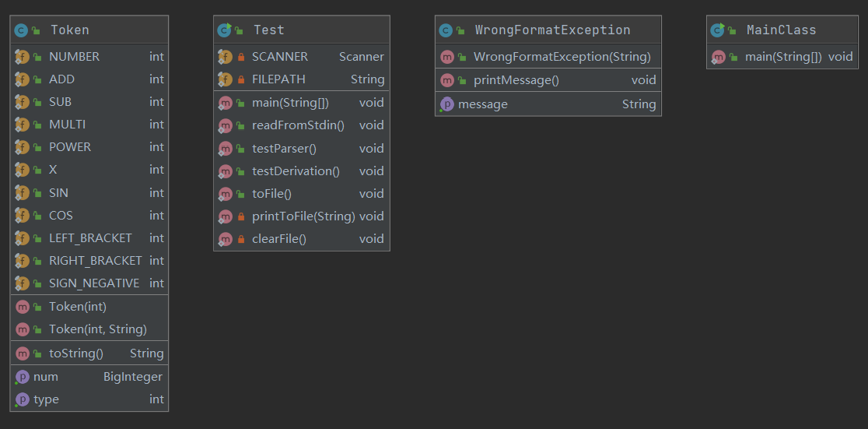Select the SIGN_NEGATIVE field row
868x429 pixels.
94,283
